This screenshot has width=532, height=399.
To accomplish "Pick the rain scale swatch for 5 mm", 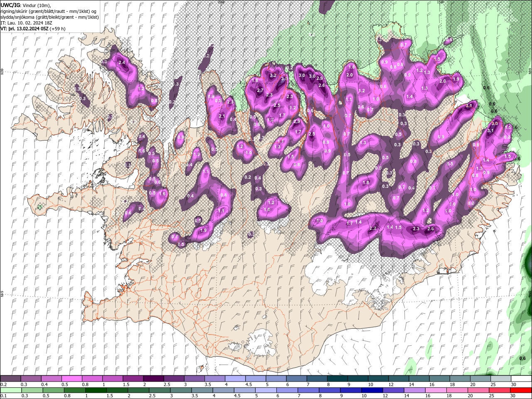I will pyautogui.click(x=266, y=390).
